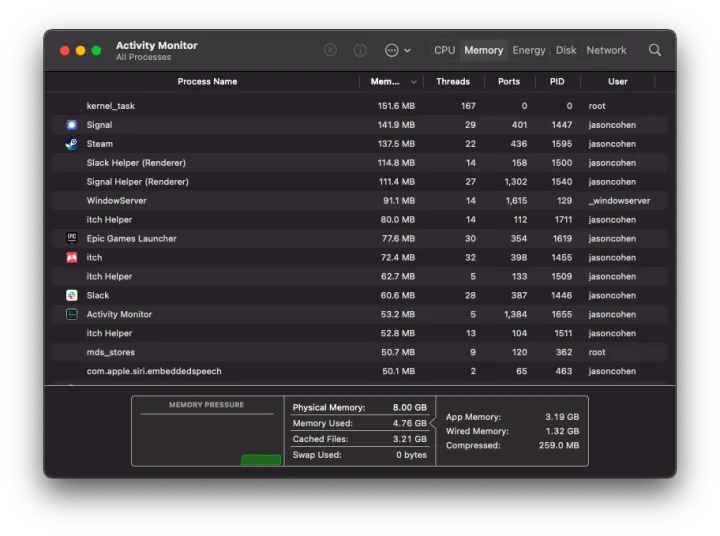720x536 pixels.
Task: Click the itch app icon
Action: pos(72,258)
